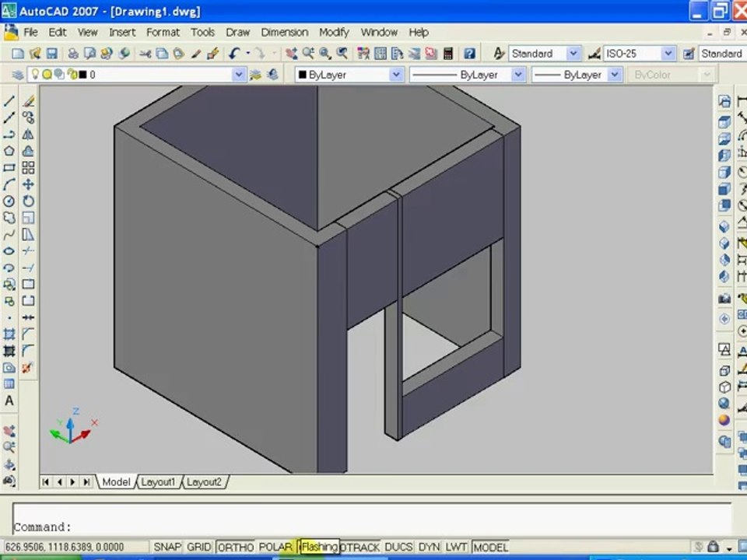This screenshot has width=747, height=560.
Task: Open the Draw menu
Action: click(238, 33)
